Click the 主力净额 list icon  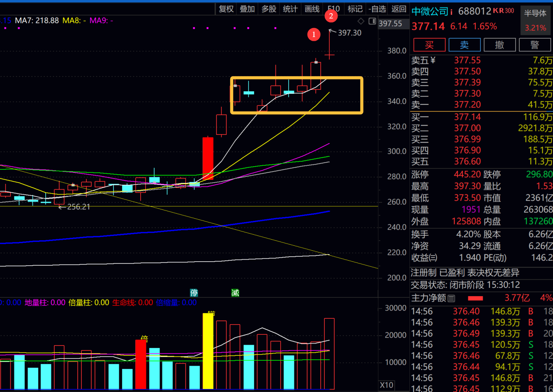click(451, 298)
